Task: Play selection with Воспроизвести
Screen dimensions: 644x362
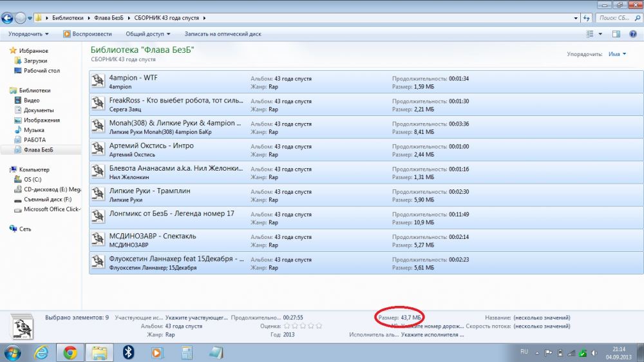Action: [87, 34]
